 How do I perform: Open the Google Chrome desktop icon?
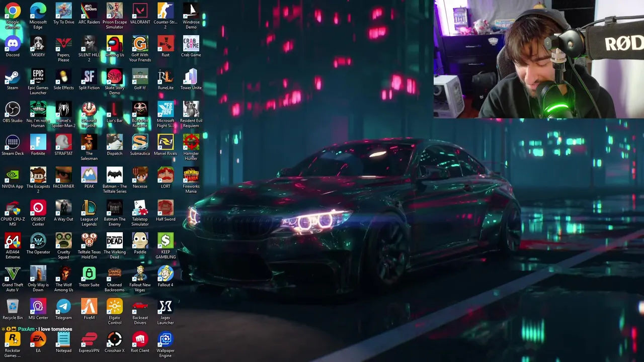(13, 11)
